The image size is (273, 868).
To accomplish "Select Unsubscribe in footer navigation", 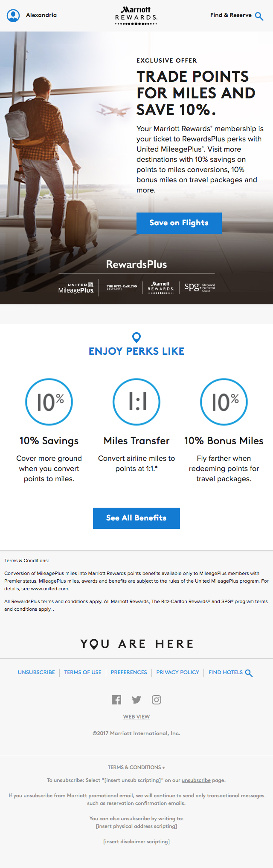I will (36, 672).
